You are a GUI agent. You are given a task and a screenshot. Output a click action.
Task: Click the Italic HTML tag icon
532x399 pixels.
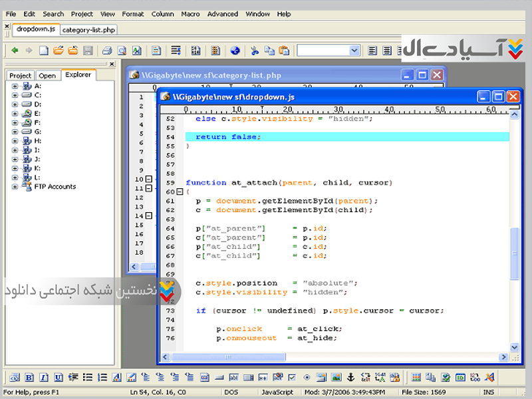(43, 378)
